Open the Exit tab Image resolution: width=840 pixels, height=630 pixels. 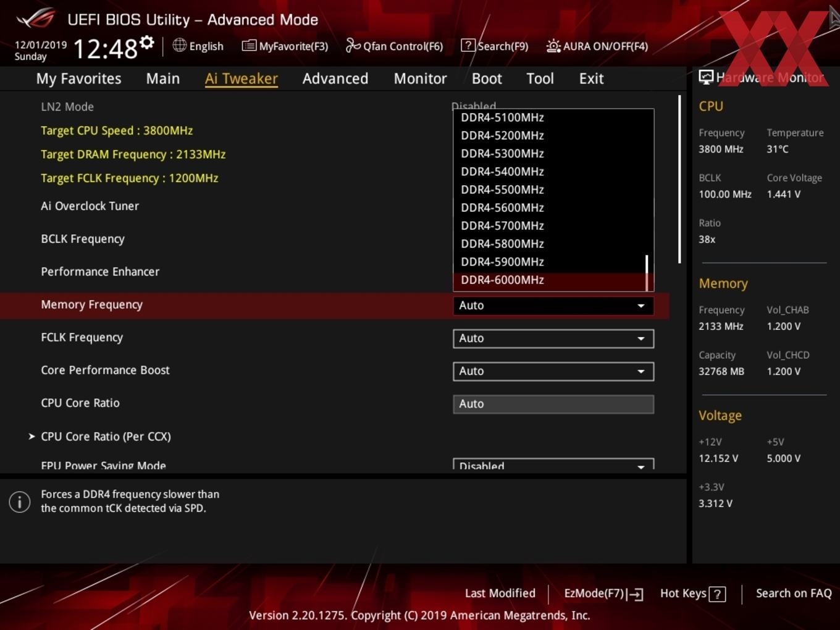coord(591,78)
